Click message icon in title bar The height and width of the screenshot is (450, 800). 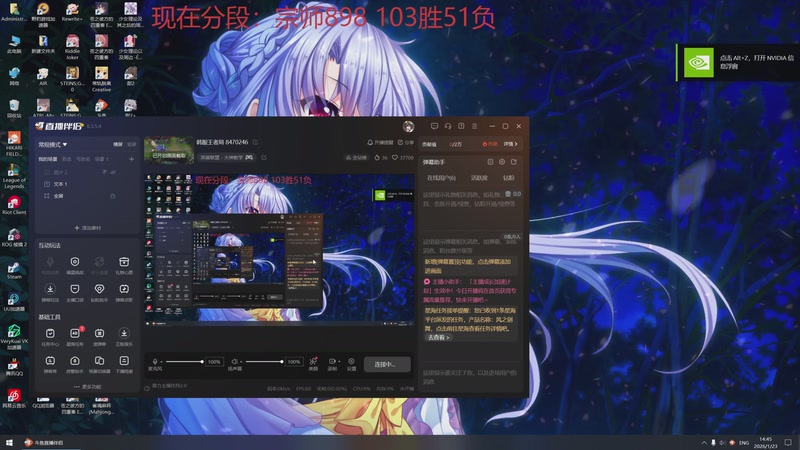click(434, 126)
